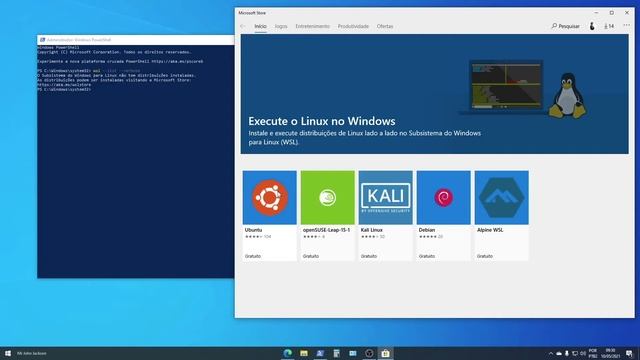
Task: Click the star rating under Ubuntu
Action: [x=253, y=237]
